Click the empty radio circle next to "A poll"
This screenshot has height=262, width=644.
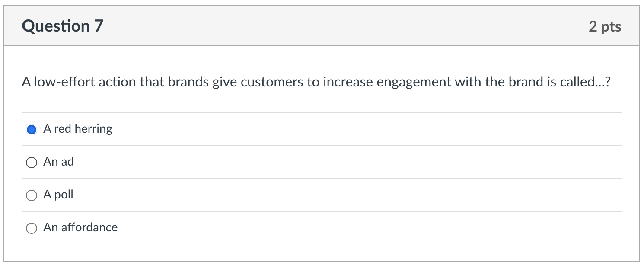[x=32, y=195]
